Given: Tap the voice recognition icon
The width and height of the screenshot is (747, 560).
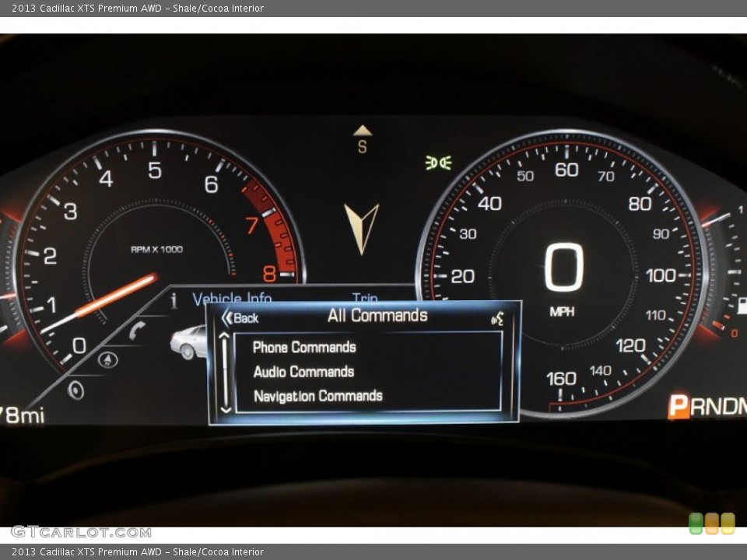Looking at the screenshot, I should pos(497,319).
